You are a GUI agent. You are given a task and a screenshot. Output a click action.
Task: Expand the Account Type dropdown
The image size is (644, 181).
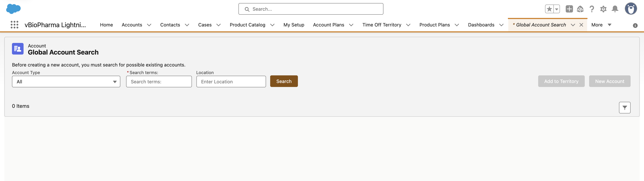(66, 82)
